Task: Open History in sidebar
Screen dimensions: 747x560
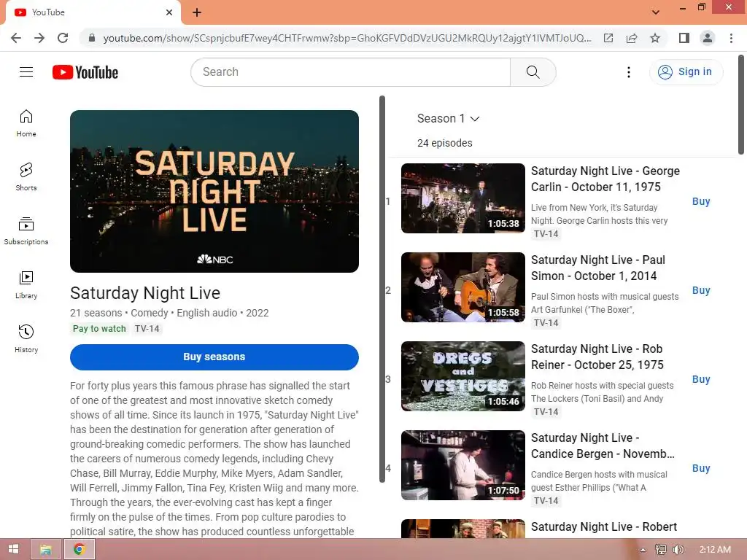Action: click(26, 338)
